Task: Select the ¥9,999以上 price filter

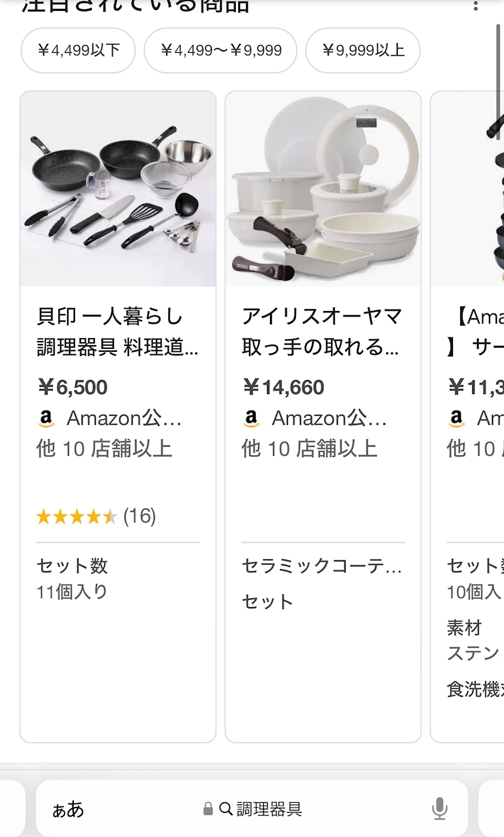Action: [362, 50]
